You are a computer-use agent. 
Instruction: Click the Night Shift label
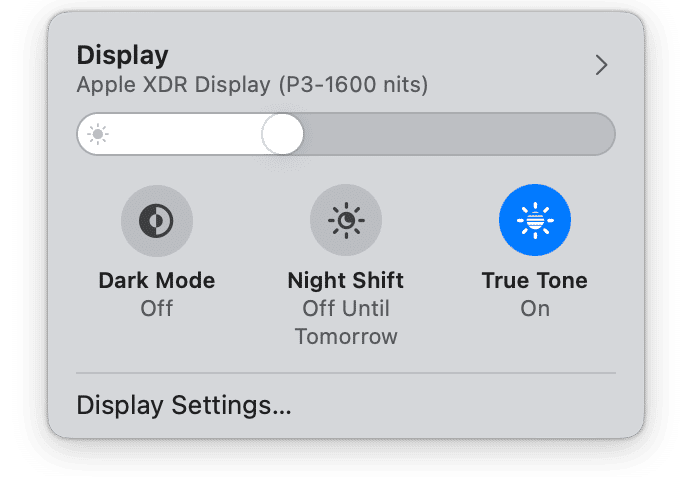(345, 280)
